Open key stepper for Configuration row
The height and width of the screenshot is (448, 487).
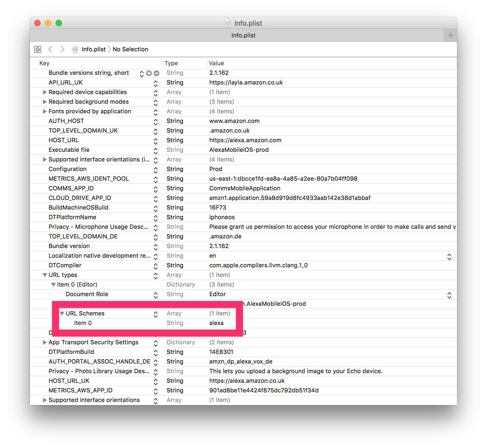(x=155, y=169)
